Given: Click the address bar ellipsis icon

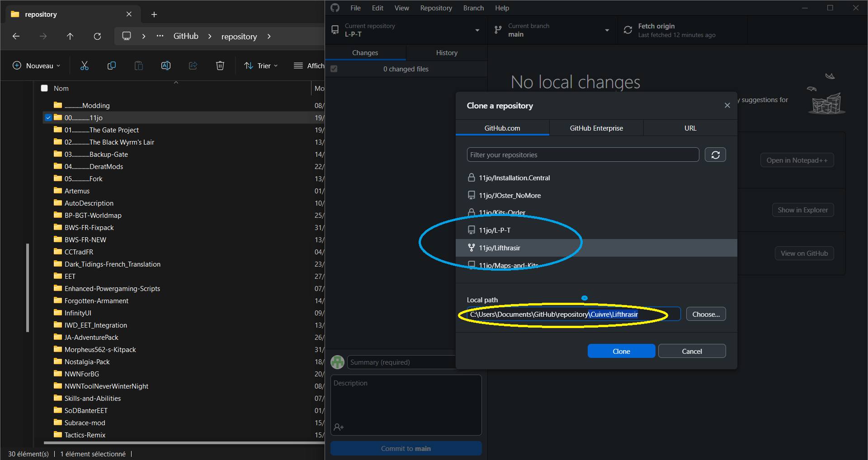Looking at the screenshot, I should coord(160,36).
